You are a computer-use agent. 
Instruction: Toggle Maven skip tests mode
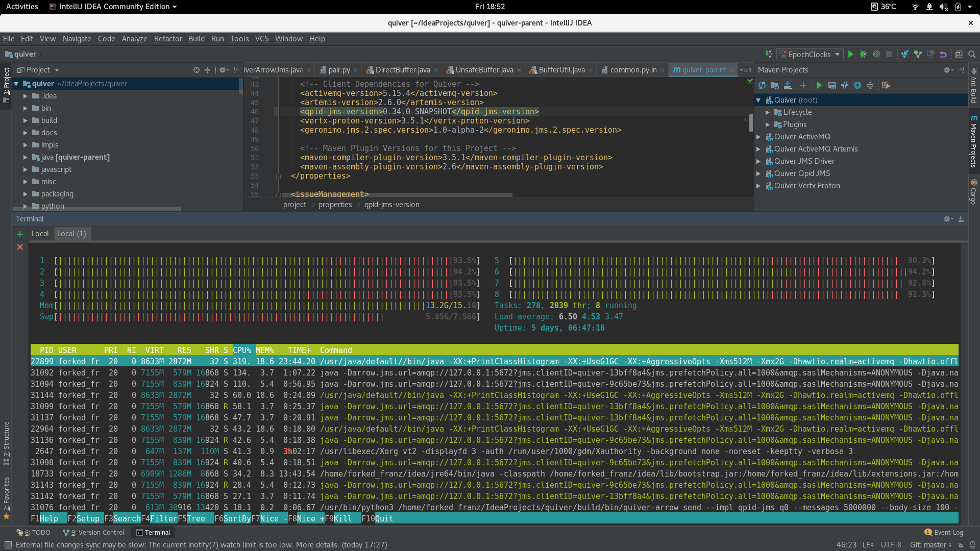tap(857, 85)
